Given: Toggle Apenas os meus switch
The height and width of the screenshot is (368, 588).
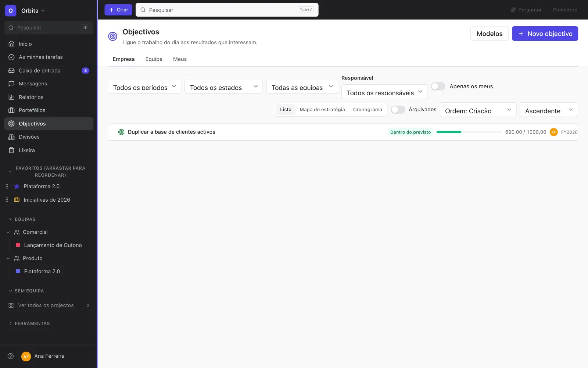Looking at the screenshot, I should coord(438,86).
